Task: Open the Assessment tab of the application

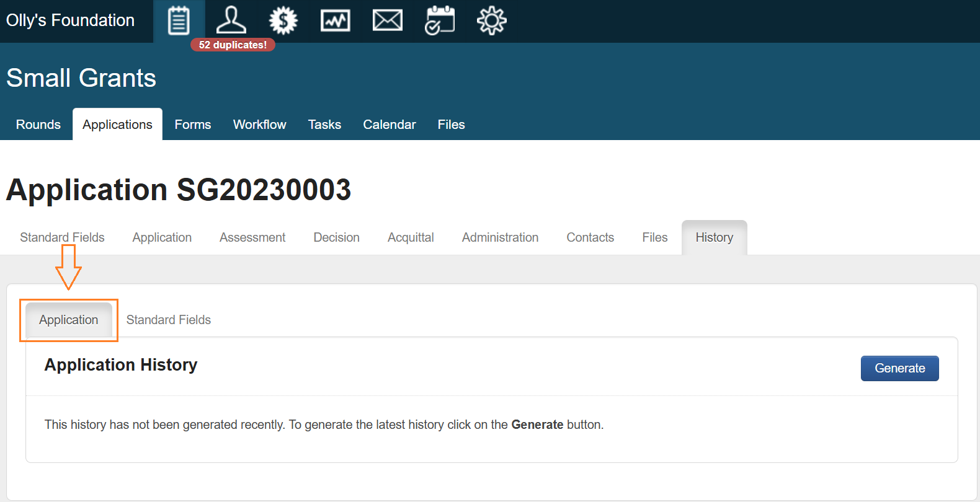Action: [252, 237]
